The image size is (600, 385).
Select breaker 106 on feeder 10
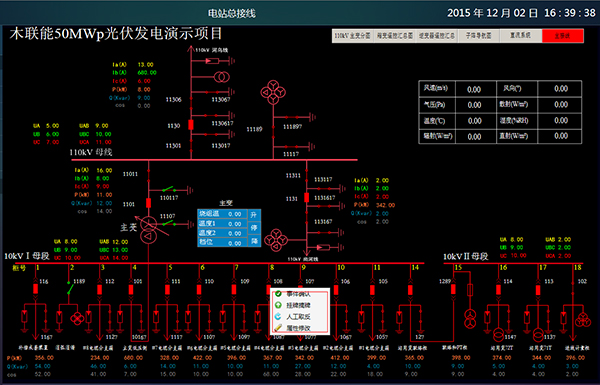coord(336,290)
